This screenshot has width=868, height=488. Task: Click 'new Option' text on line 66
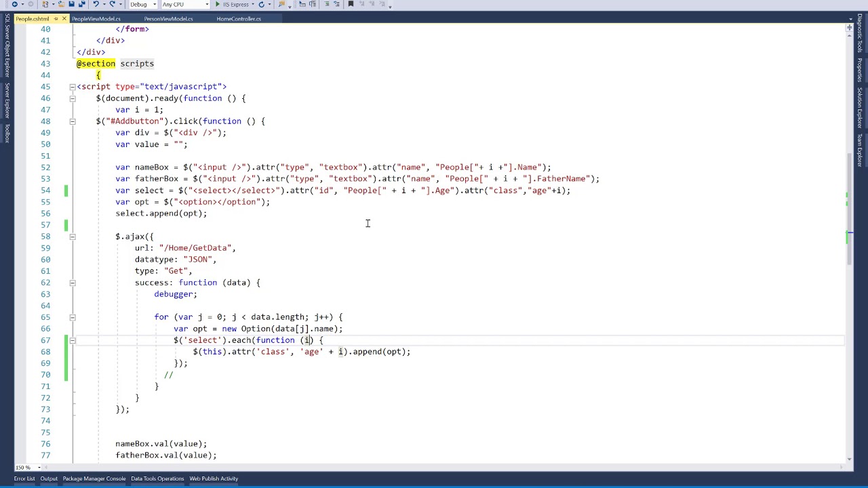point(246,329)
